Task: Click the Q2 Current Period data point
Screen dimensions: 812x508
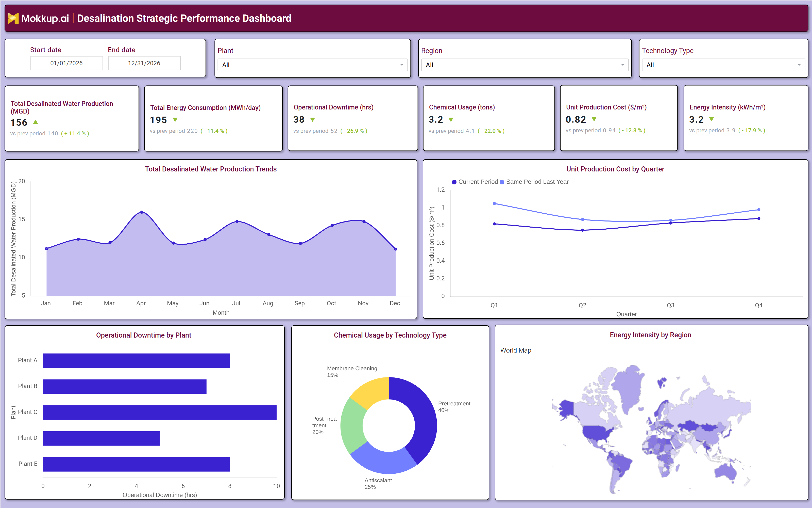Action: [583, 230]
